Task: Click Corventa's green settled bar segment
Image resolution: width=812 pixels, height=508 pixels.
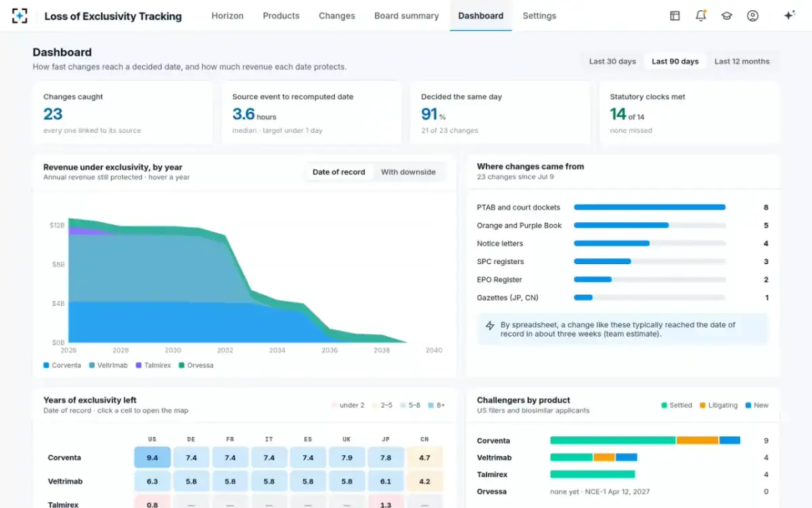Action: click(x=613, y=440)
